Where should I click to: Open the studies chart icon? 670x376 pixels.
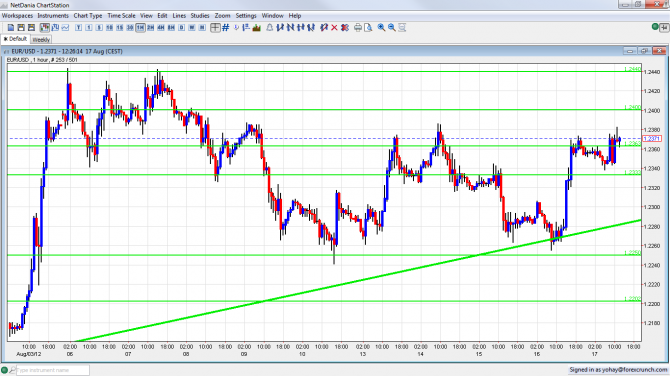[x=256, y=27]
